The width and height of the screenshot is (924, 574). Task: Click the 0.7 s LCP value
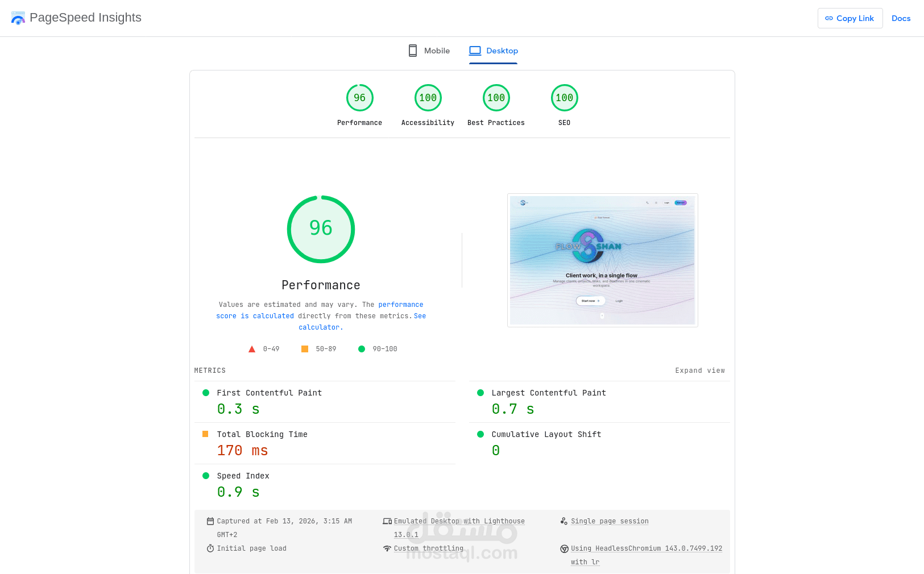coord(513,409)
